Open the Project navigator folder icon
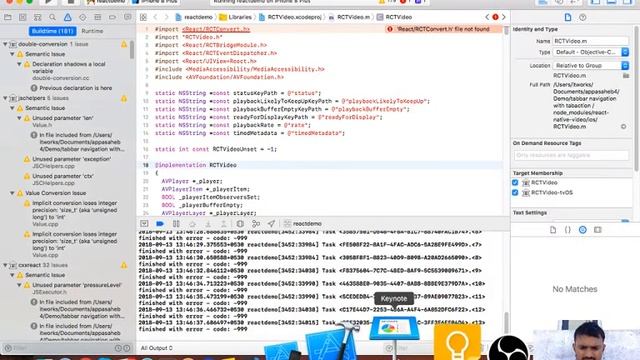This screenshot has width=640, height=360. (x=7, y=17)
